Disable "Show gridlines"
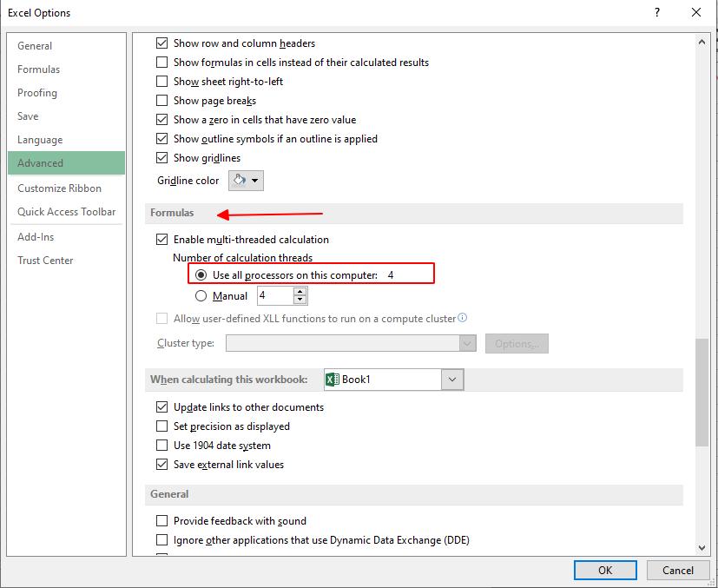The width and height of the screenshot is (718, 588). click(x=161, y=158)
